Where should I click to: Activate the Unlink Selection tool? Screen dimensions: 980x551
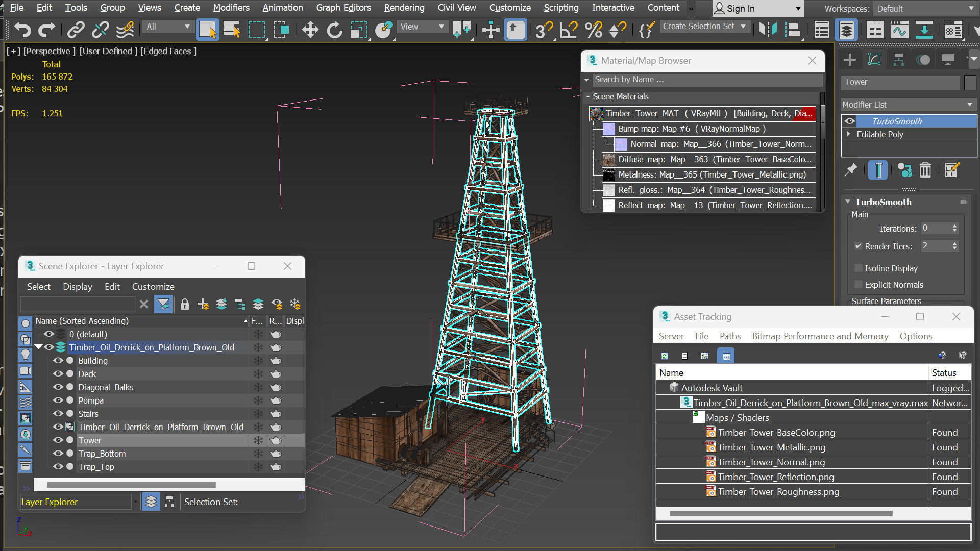point(101,30)
